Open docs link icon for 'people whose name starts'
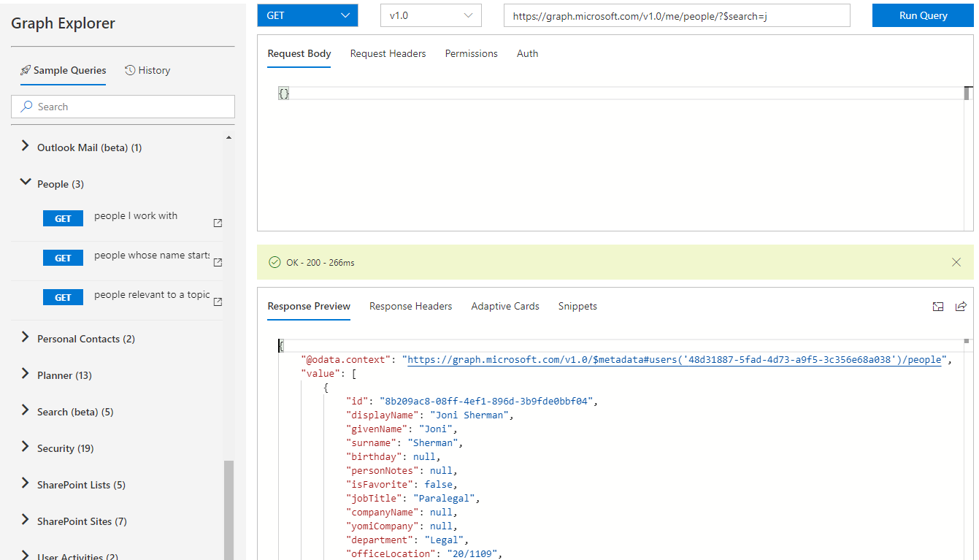The image size is (979, 560). point(218,262)
